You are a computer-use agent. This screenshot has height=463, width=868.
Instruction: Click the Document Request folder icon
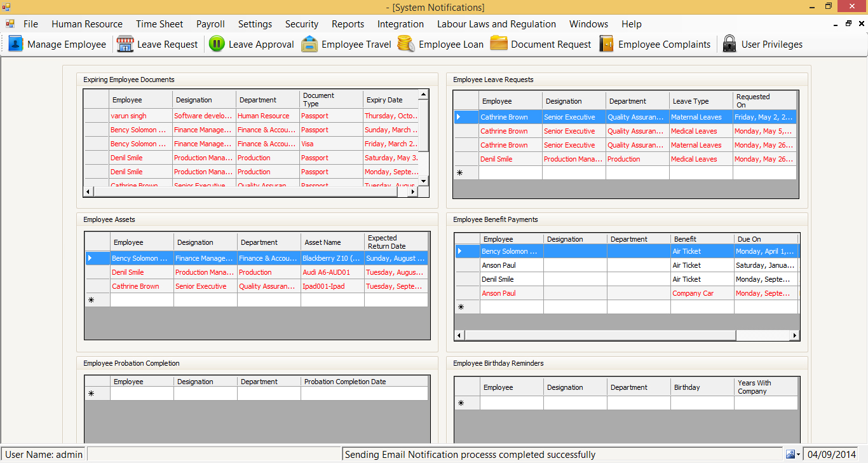pyautogui.click(x=499, y=44)
